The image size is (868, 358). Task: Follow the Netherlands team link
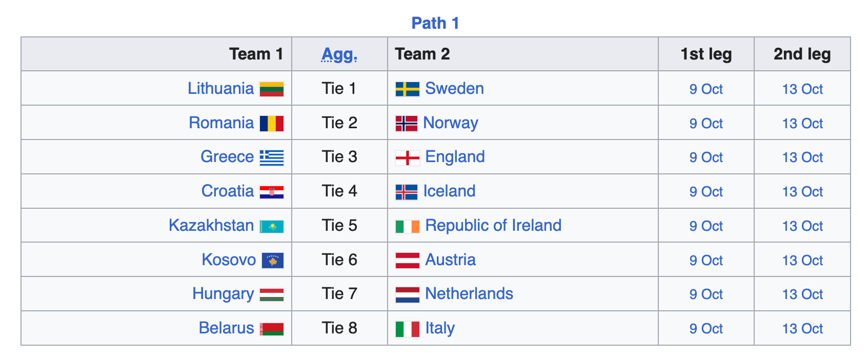(x=469, y=293)
